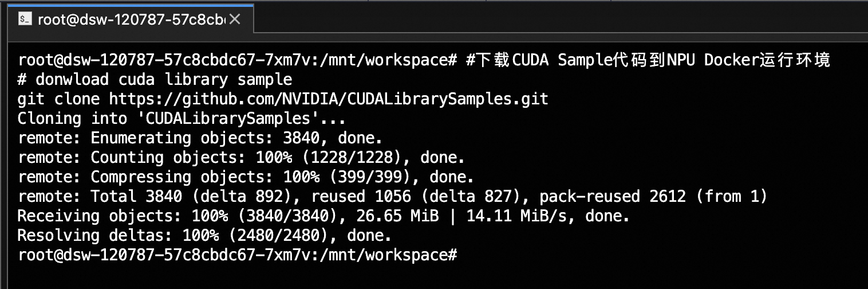Image resolution: width=868 pixels, height=289 pixels.
Task: Click the 'Enumerating objects: 3840' line
Action: pyautogui.click(x=200, y=138)
